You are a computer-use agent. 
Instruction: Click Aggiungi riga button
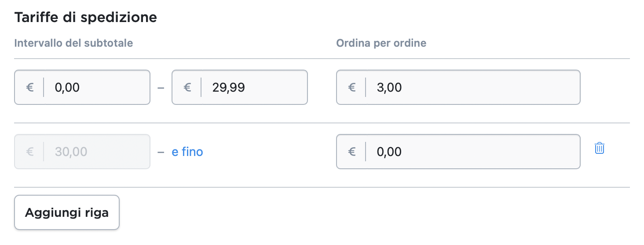[67, 212]
